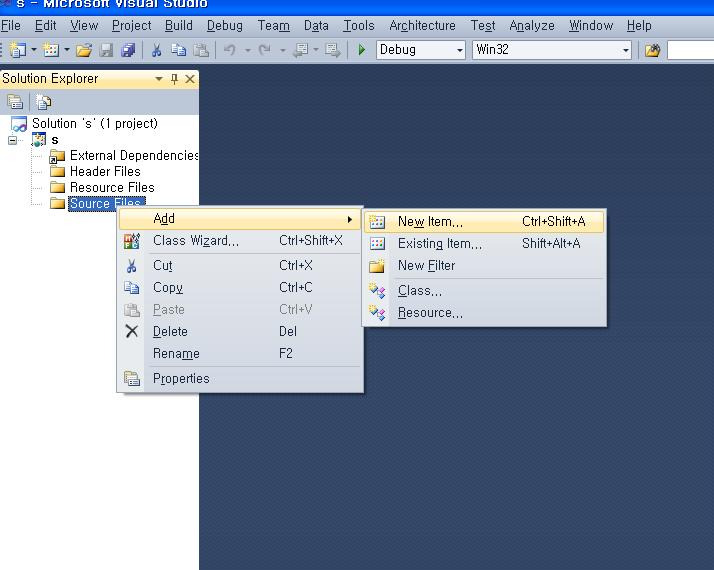Choose Properties in the context menu
The height and width of the screenshot is (570, 714).
pos(240,379)
